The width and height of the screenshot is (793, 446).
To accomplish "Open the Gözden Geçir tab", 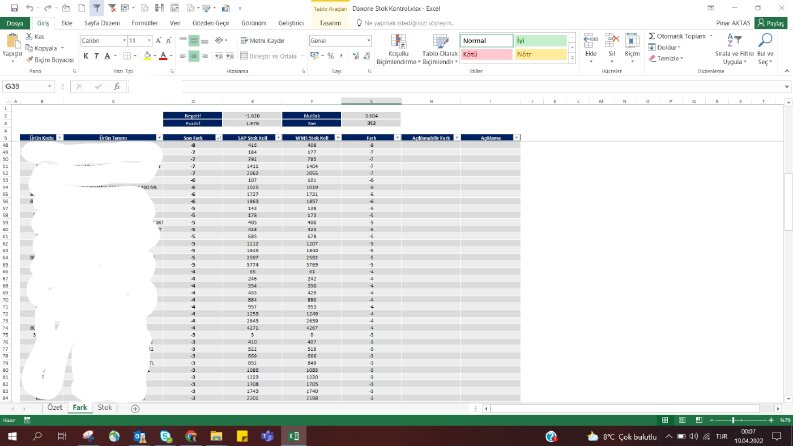I will (x=211, y=23).
